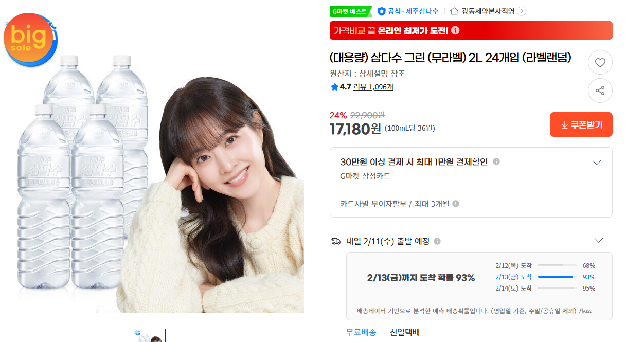Click the delivery truck icon
Image resolution: width=644 pixels, height=342 pixels.
click(x=336, y=241)
